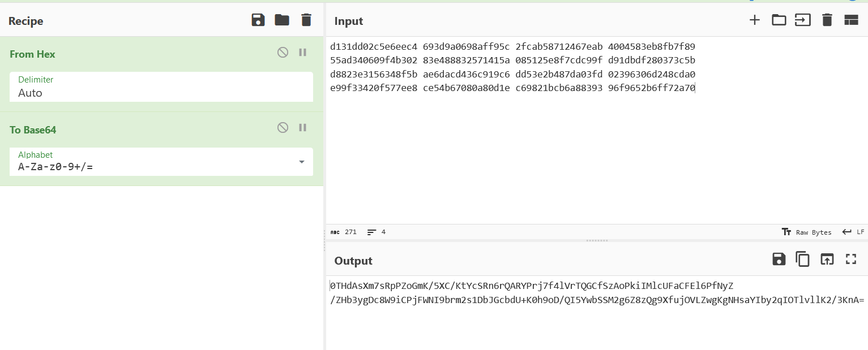Pause on the To Base64 operation
Viewport: 868px width, 350px height.
tap(303, 128)
